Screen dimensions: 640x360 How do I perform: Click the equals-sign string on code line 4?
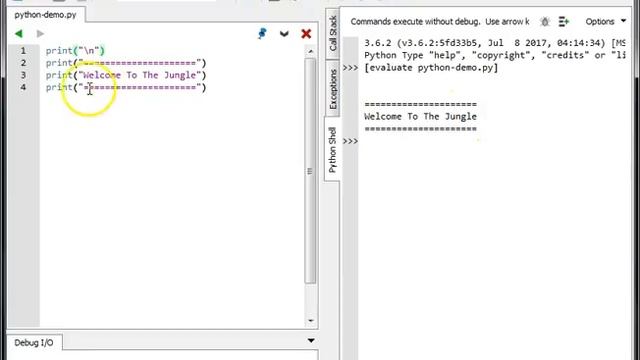[x=140, y=87]
